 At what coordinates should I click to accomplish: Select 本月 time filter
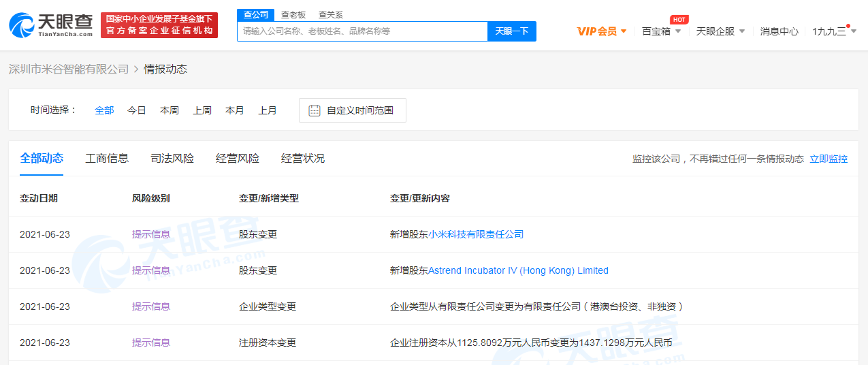pos(235,110)
